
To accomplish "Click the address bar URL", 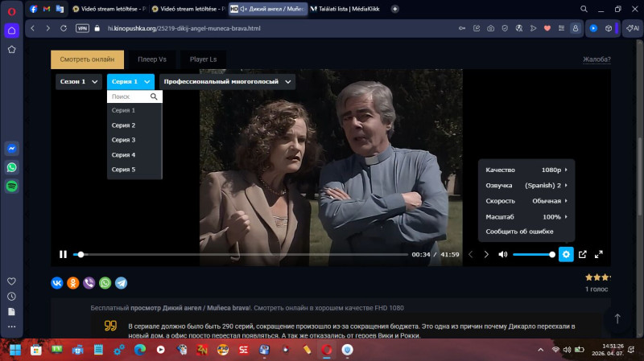I will (x=184, y=28).
